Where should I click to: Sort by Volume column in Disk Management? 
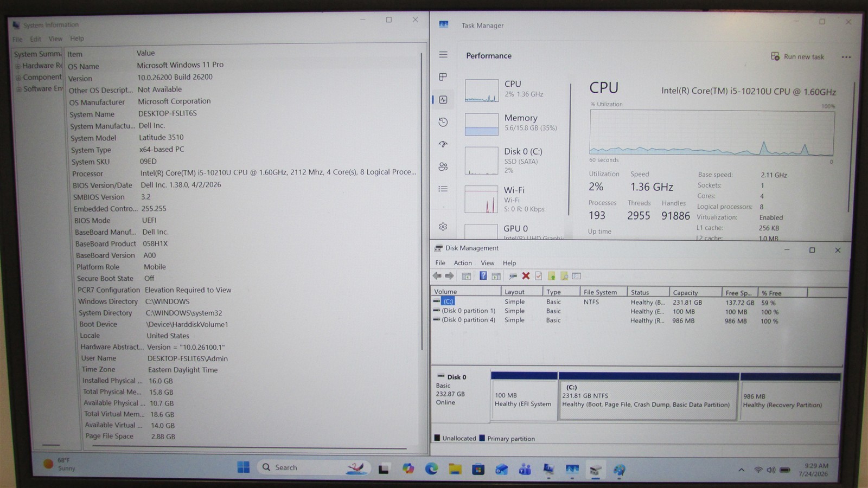(466, 292)
